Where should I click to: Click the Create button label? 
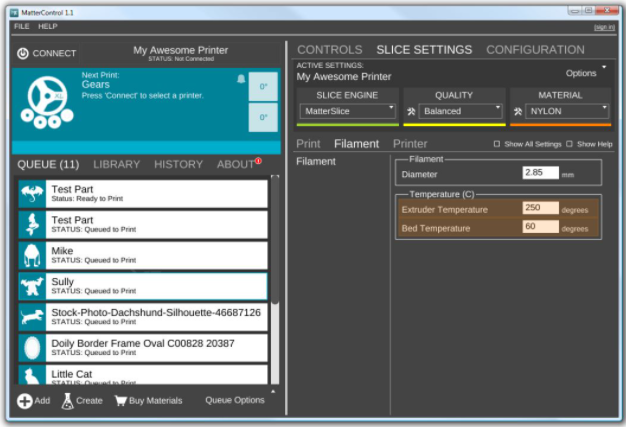pos(89,400)
